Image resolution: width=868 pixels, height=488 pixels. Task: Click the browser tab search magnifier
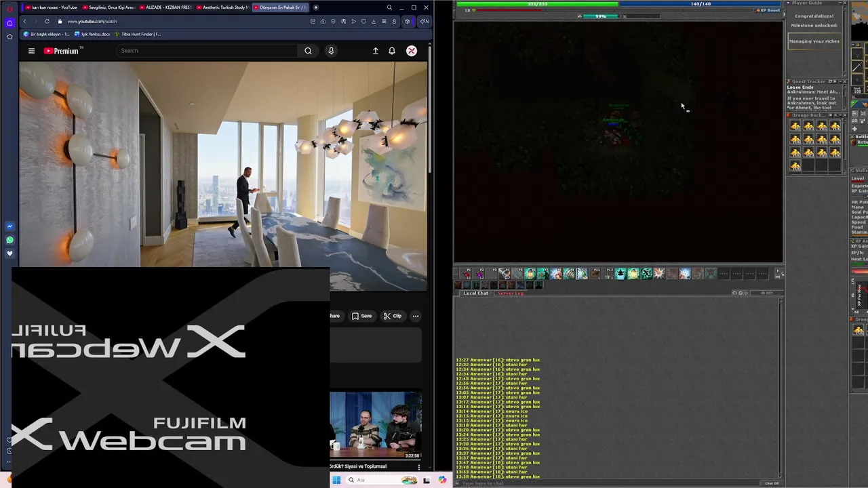389,7
